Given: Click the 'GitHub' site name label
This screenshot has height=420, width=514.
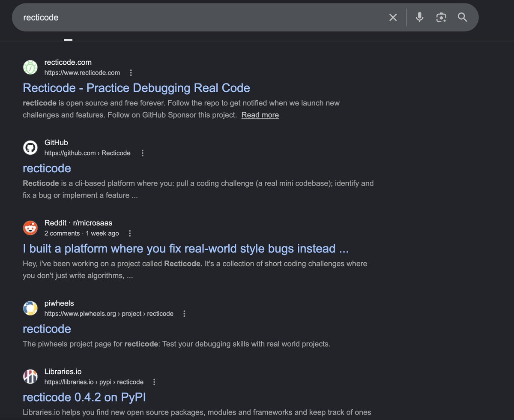Looking at the screenshot, I should 56,143.
